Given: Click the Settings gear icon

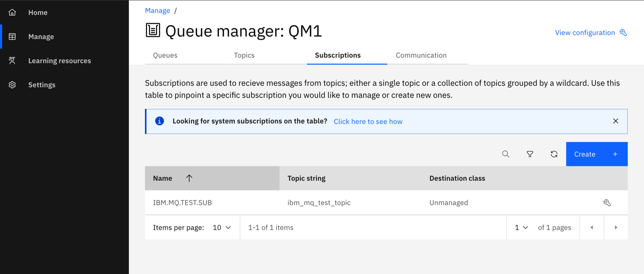Looking at the screenshot, I should (x=13, y=85).
